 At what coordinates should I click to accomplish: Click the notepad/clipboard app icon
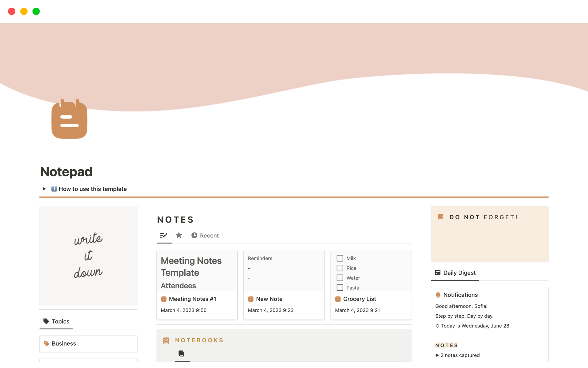[x=70, y=119]
